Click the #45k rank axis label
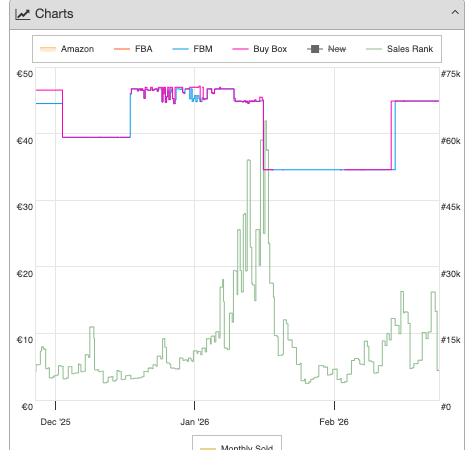 click(x=451, y=207)
